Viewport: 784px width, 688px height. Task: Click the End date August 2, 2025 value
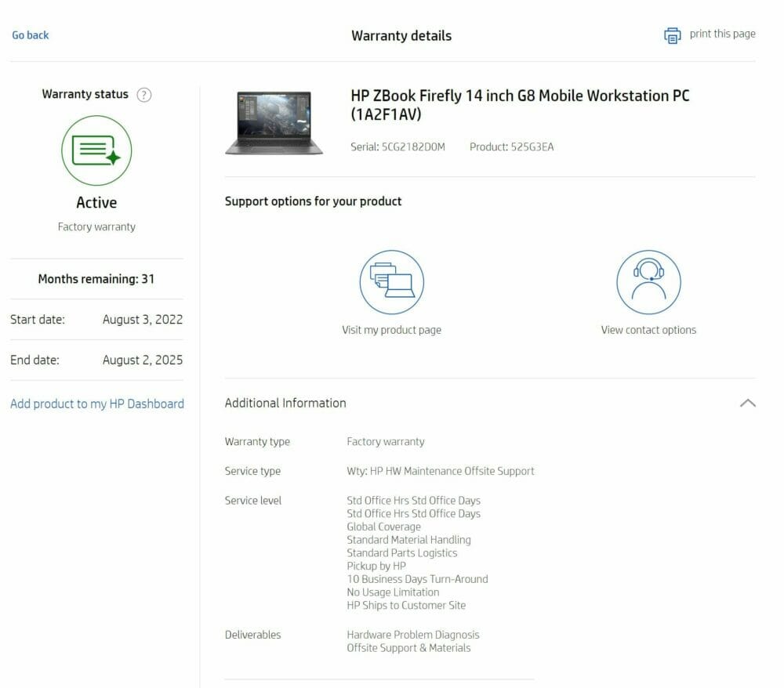(x=143, y=360)
